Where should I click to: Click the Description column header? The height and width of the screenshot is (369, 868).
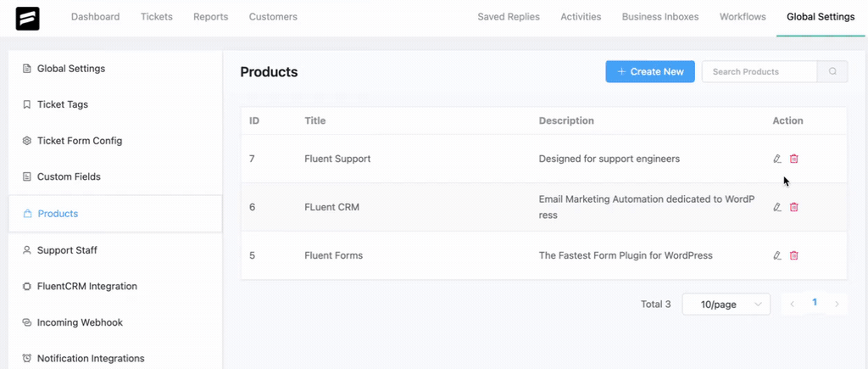[566, 120]
